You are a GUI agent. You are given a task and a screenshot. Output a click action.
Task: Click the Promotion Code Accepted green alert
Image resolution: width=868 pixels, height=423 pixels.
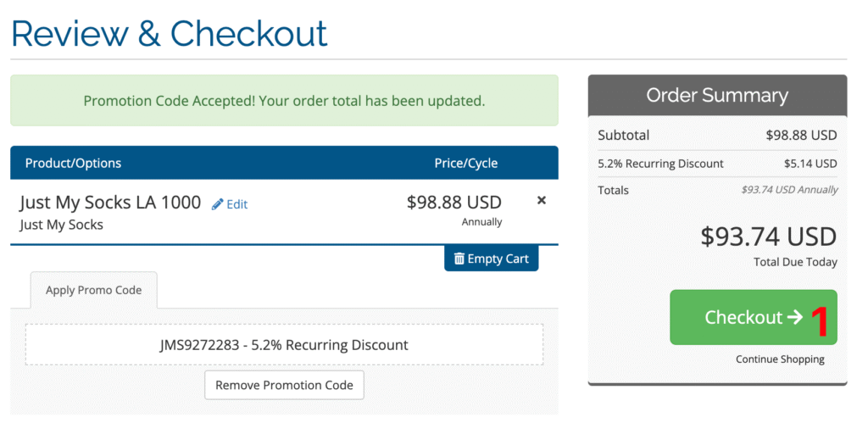(x=284, y=101)
